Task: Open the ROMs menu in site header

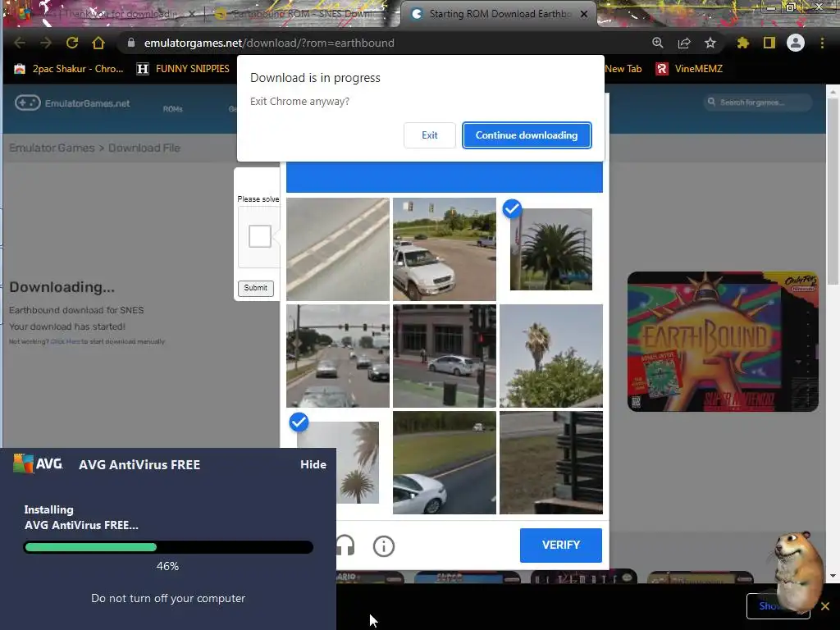Action: pos(172,109)
